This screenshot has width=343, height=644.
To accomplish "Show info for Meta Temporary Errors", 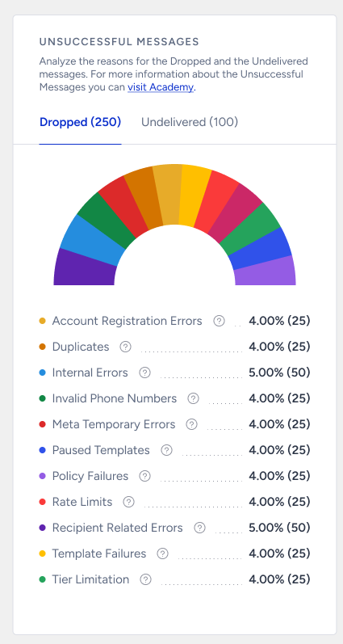I will pos(191,424).
